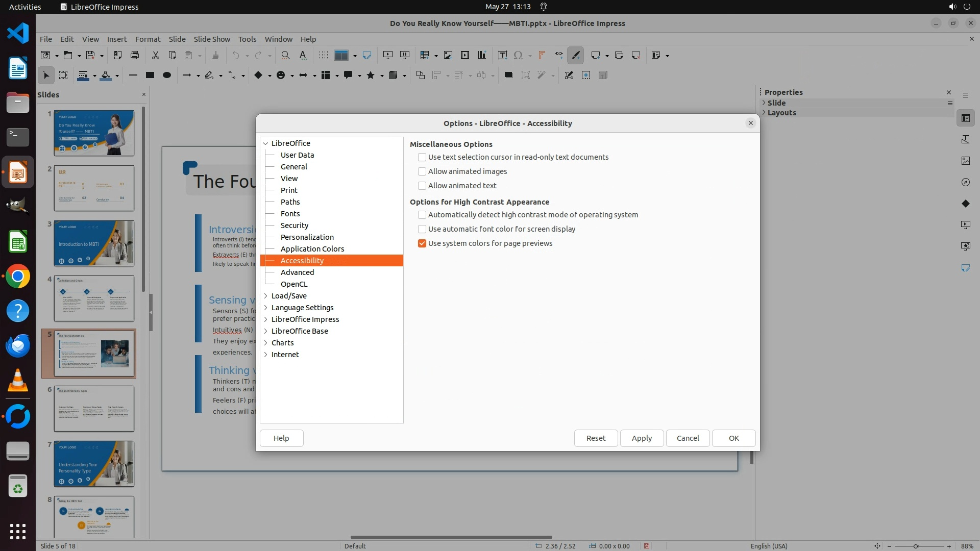This screenshot has width=980, height=551.
Task: Click the Find & Replace magnifier icon
Action: (285, 55)
